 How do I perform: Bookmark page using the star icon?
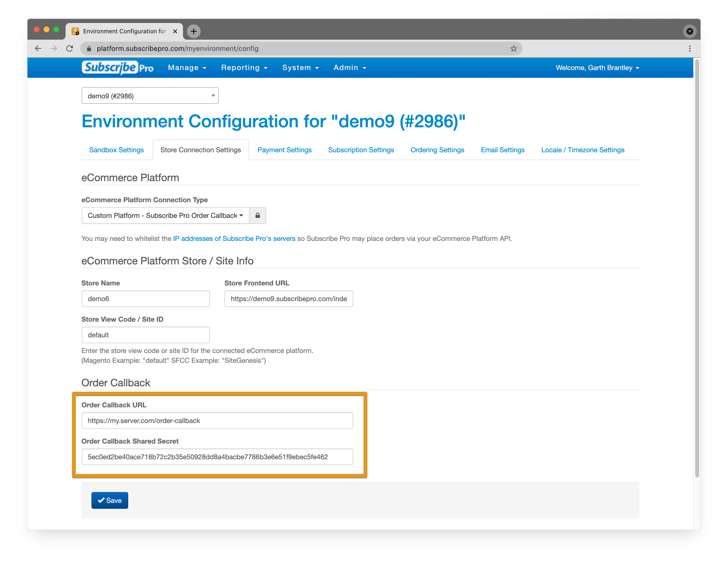(514, 48)
